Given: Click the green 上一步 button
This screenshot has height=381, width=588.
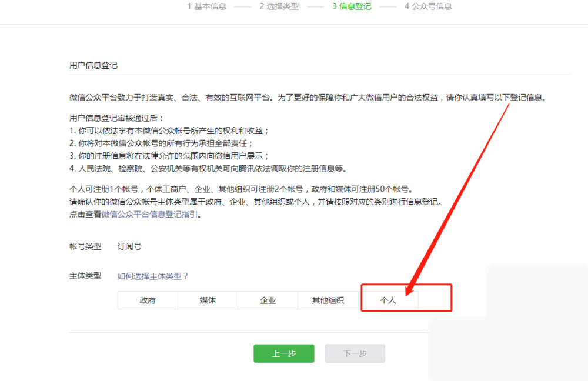Looking at the screenshot, I should click(284, 353).
